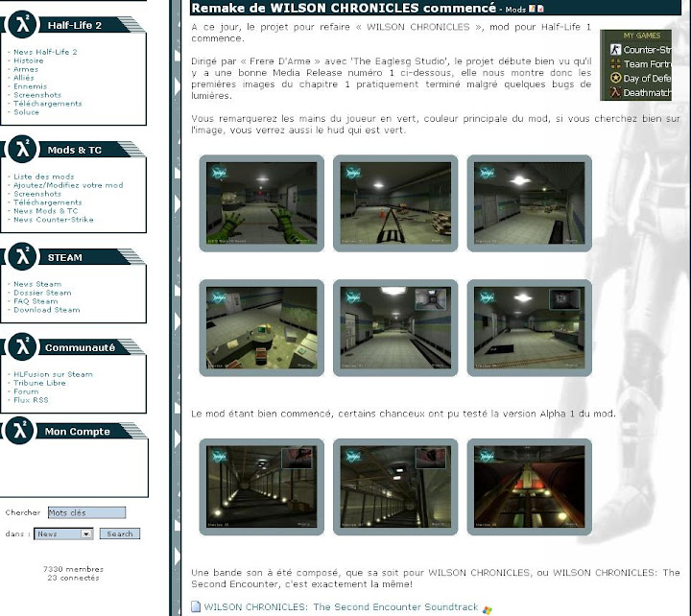Viewport: 691px width, 616px height.
Task: Open the screenshot showing green player hands
Action: 261,203
